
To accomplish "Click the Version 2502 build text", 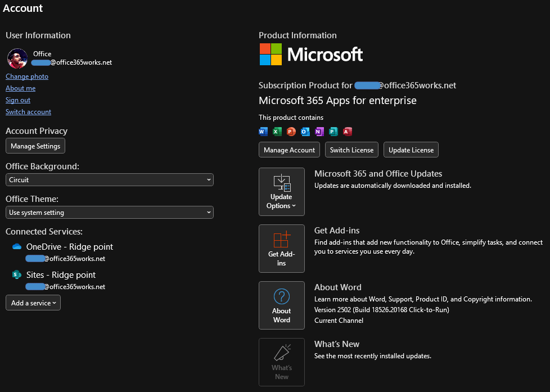I will [x=382, y=310].
